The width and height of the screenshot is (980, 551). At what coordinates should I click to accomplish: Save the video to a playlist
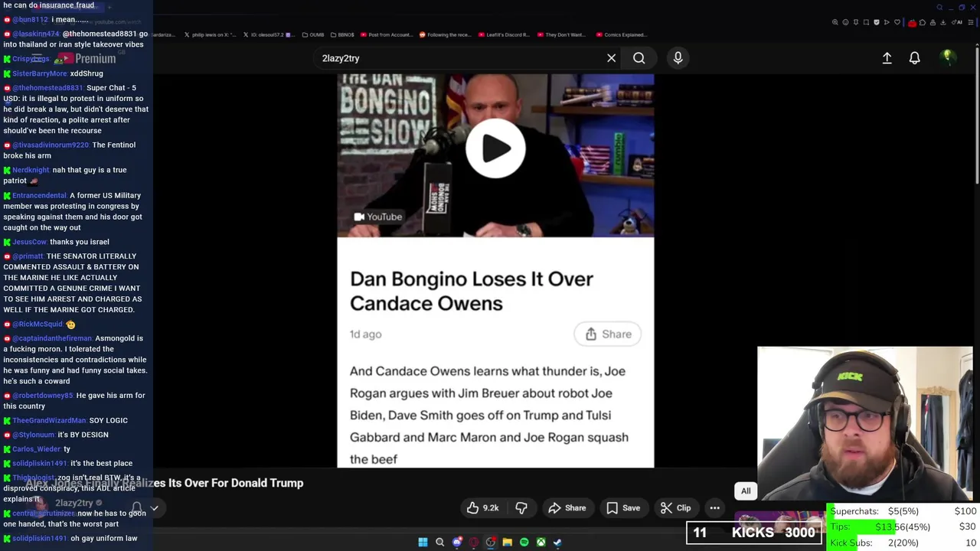pos(623,508)
